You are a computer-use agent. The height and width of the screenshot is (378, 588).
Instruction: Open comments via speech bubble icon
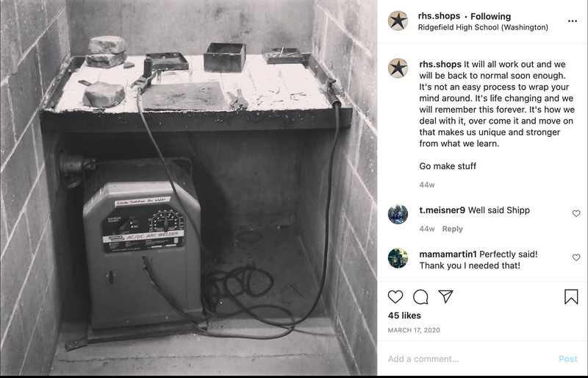(420, 297)
